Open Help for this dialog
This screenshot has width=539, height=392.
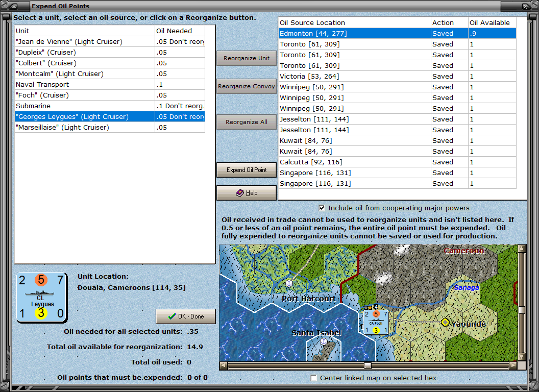pos(247,193)
